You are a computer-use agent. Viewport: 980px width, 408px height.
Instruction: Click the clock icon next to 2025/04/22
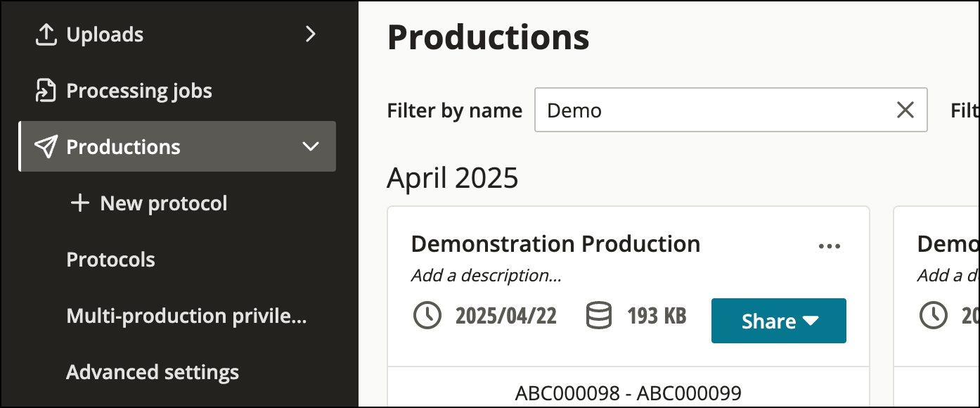[x=427, y=316]
